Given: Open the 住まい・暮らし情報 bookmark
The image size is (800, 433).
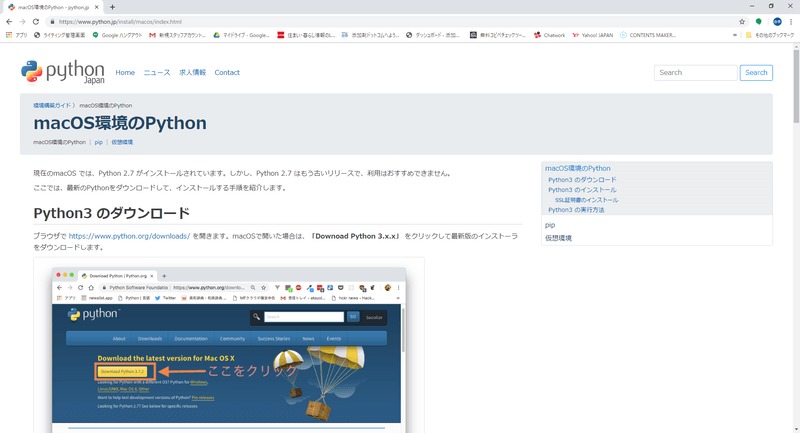Looking at the screenshot, I should [306, 35].
